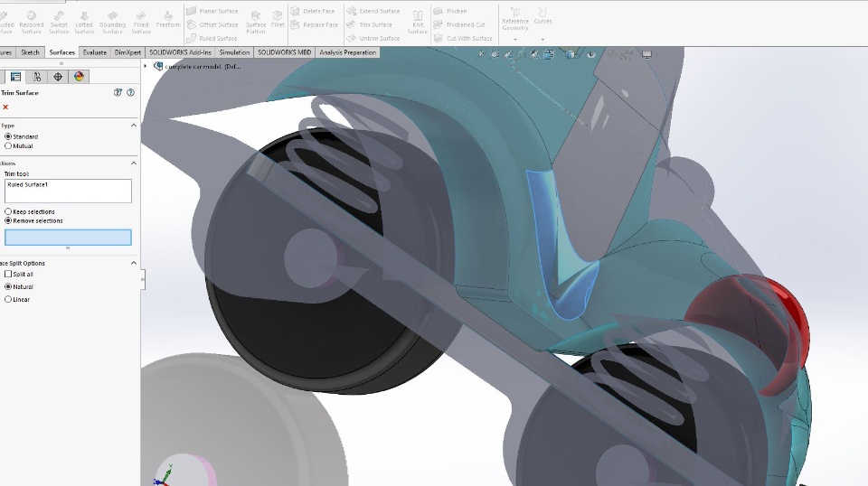
Task: Toggle Hide/Show Items eye icon
Action: (590, 54)
